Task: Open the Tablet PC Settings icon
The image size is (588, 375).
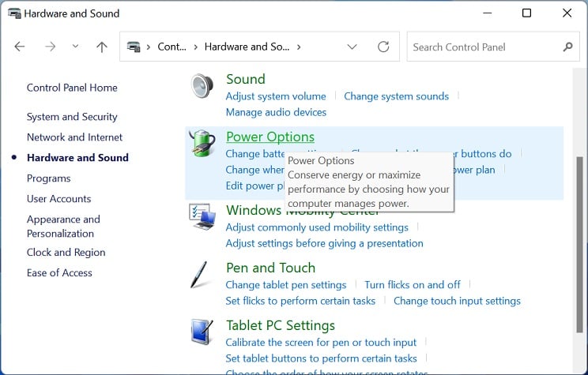Action: 202,332
